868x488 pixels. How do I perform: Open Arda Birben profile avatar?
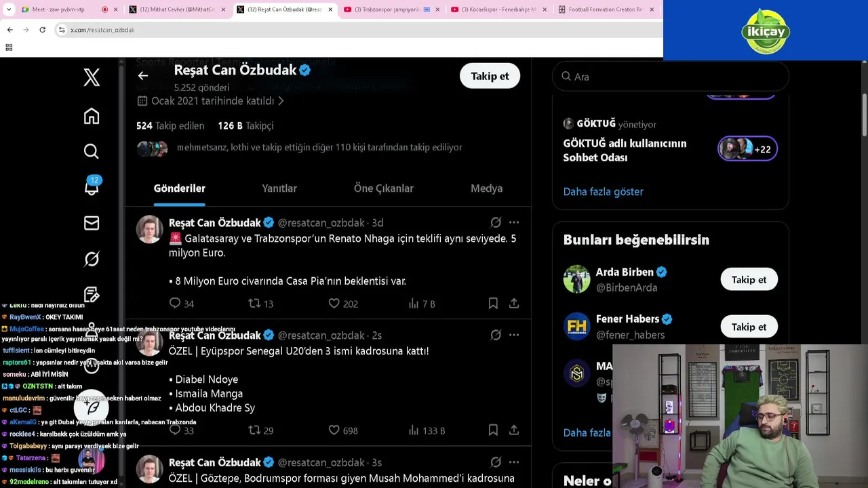(576, 279)
